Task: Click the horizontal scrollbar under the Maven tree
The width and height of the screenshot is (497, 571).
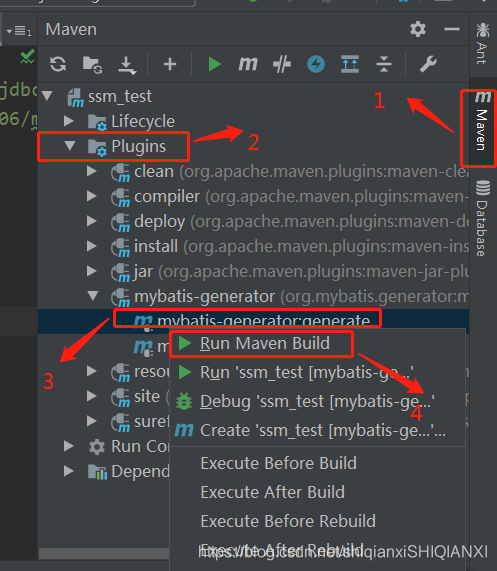Action: pyautogui.click(x=104, y=553)
